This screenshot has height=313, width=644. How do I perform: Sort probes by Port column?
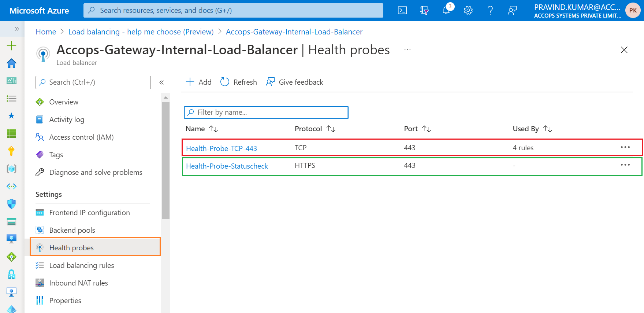click(417, 129)
